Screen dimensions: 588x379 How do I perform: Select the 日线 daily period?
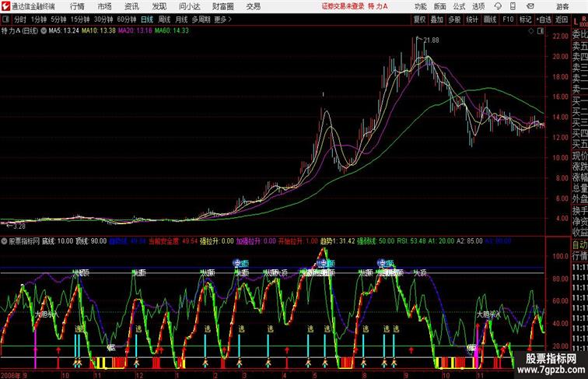click(x=147, y=19)
